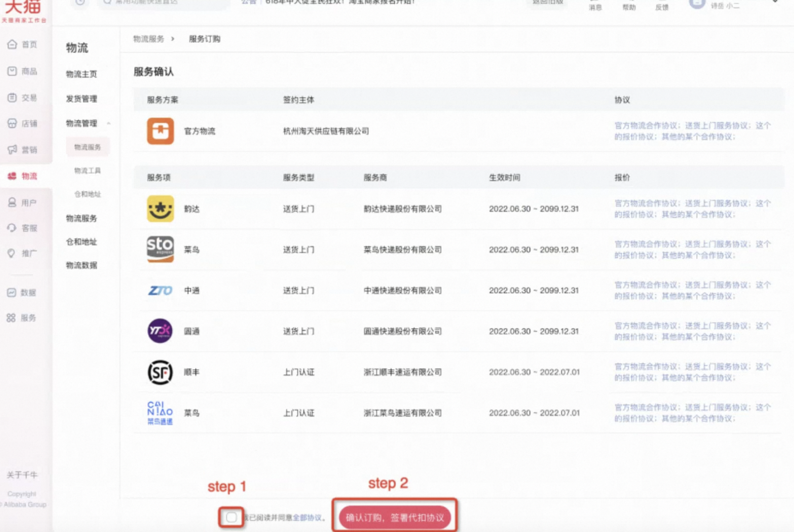Open the 商品 icon in left sidebar

click(x=12, y=71)
